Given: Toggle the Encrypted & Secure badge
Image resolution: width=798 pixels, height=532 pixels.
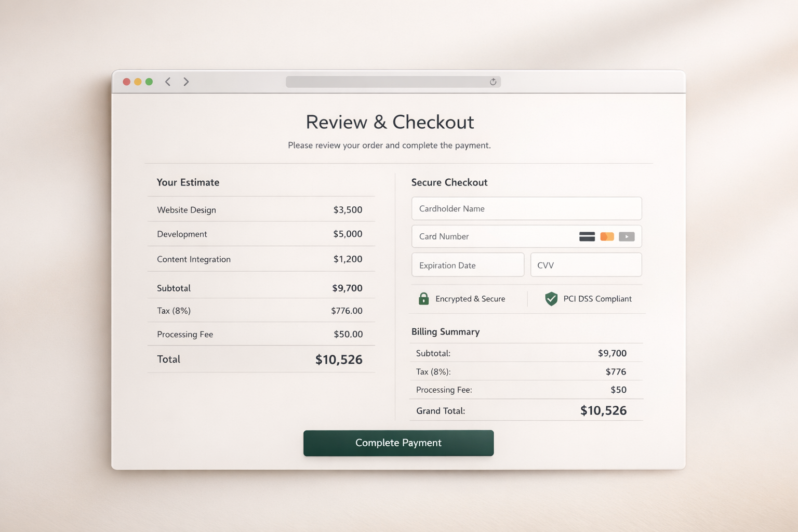Looking at the screenshot, I should click(x=462, y=299).
